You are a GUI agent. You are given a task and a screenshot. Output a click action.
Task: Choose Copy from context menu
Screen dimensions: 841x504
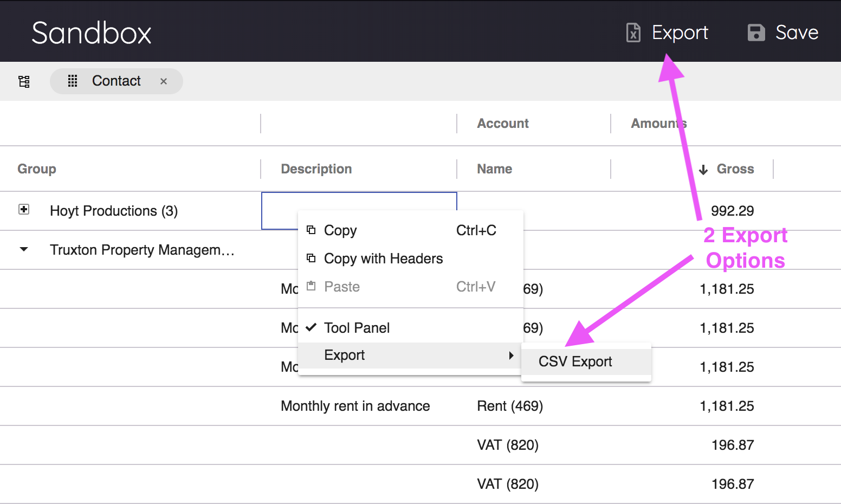pos(411,230)
